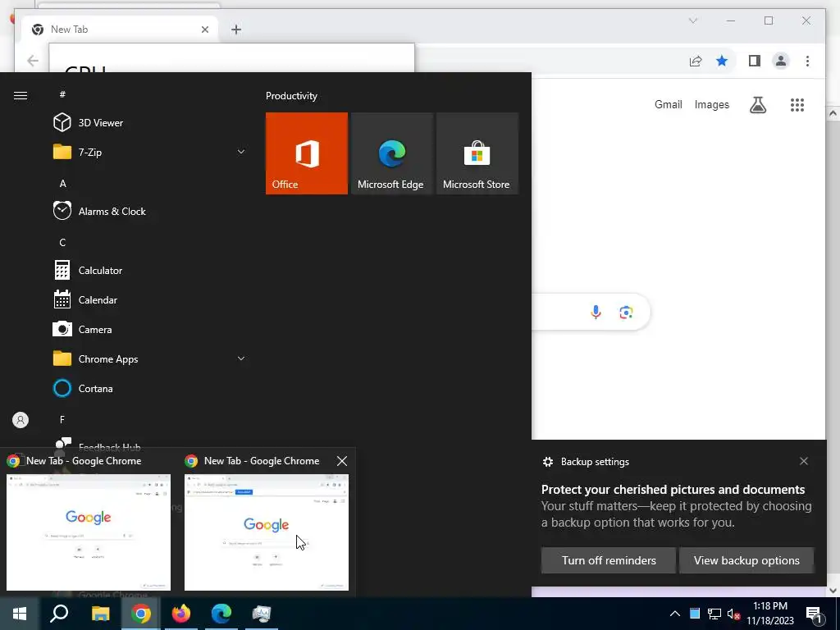Launch the Camera app

(x=150, y=330)
